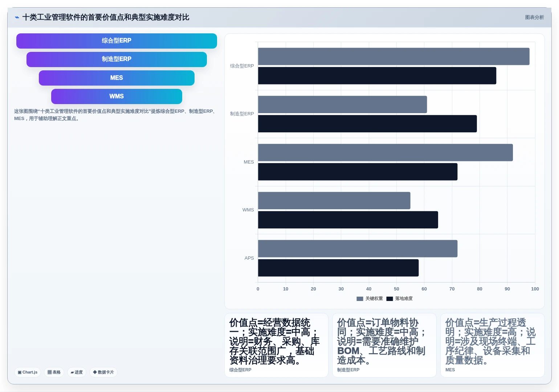
Task: Click WMS gray 关键权重 bar
Action: tap(334, 201)
